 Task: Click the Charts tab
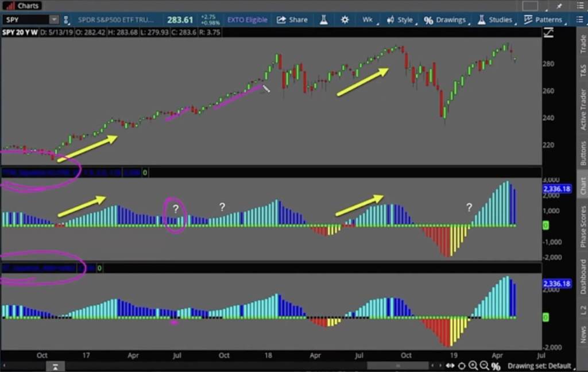pyautogui.click(x=21, y=6)
